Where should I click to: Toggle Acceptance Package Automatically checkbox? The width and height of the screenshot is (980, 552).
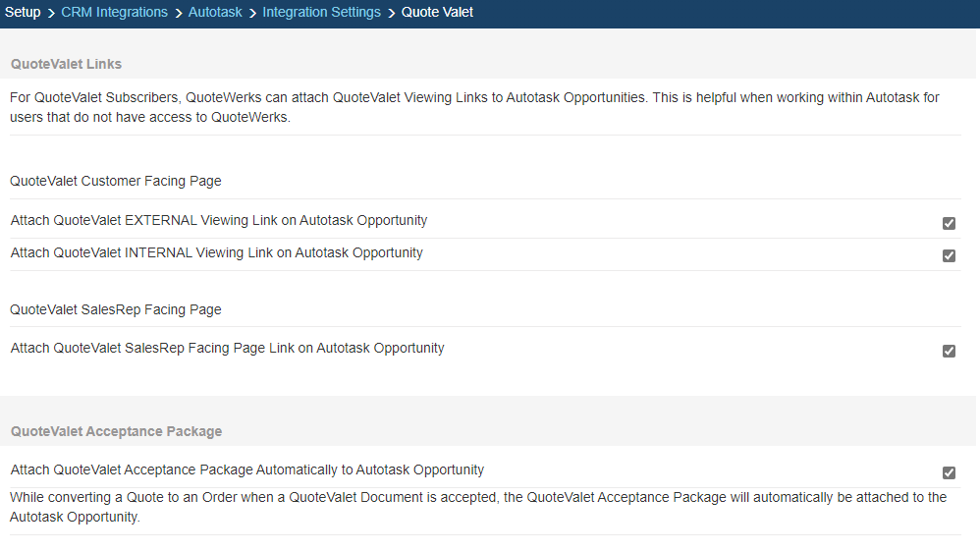(949, 472)
